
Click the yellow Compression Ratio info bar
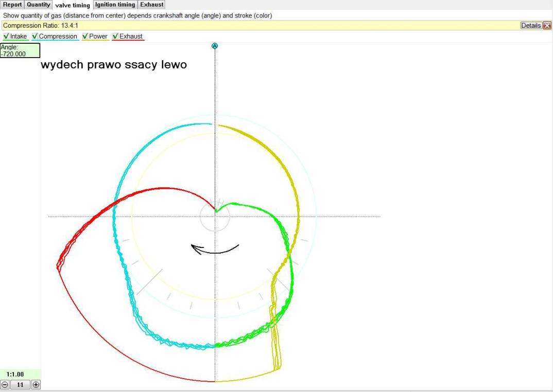[x=257, y=25]
